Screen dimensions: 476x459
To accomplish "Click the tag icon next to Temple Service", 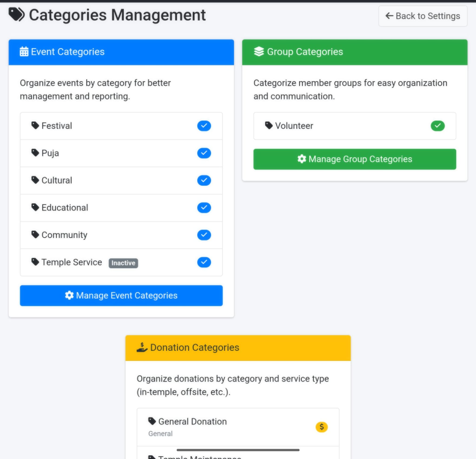I will (x=35, y=262).
